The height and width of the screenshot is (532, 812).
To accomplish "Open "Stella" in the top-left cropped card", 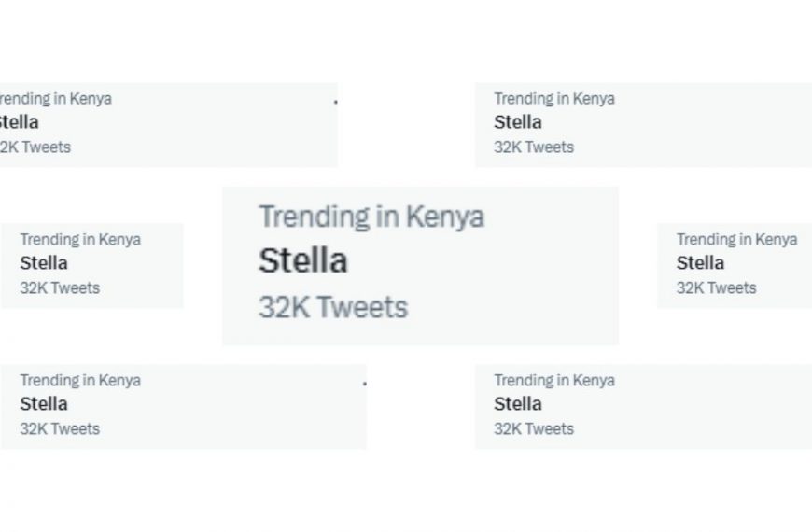I will click(19, 122).
